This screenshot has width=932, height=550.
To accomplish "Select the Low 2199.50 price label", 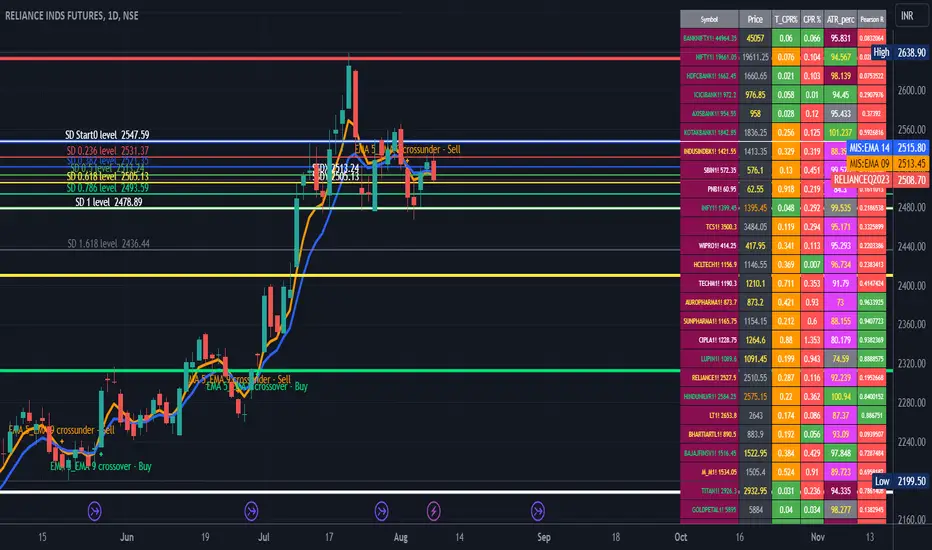I will point(899,481).
